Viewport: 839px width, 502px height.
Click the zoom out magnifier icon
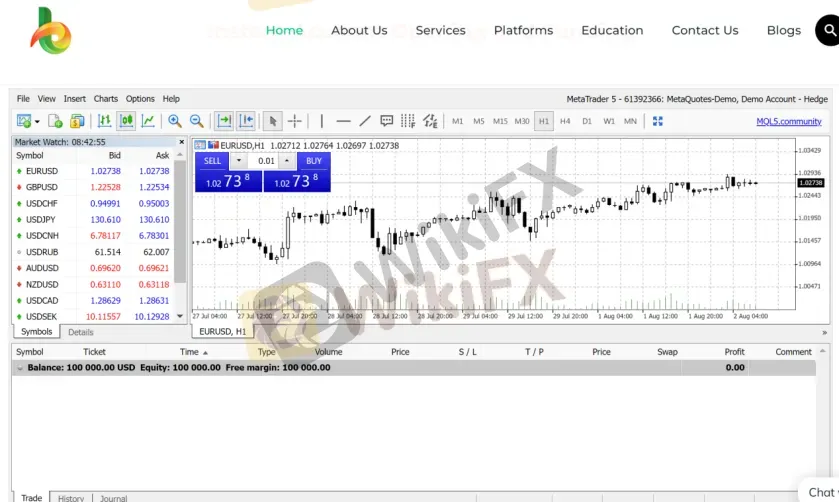[x=196, y=121]
